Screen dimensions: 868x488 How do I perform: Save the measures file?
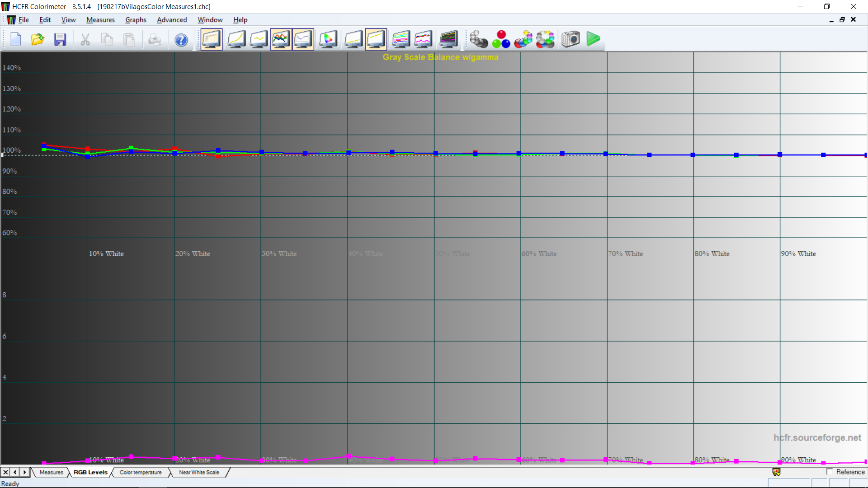(60, 40)
